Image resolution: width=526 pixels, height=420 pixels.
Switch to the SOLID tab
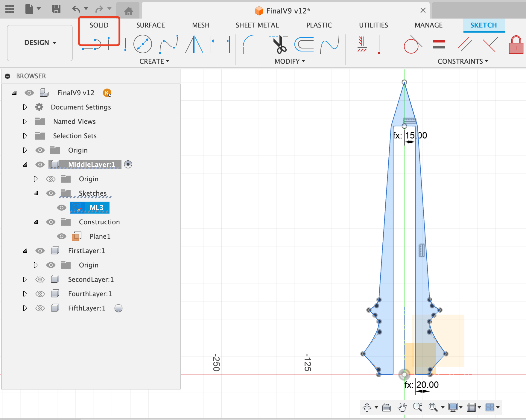[x=99, y=25]
